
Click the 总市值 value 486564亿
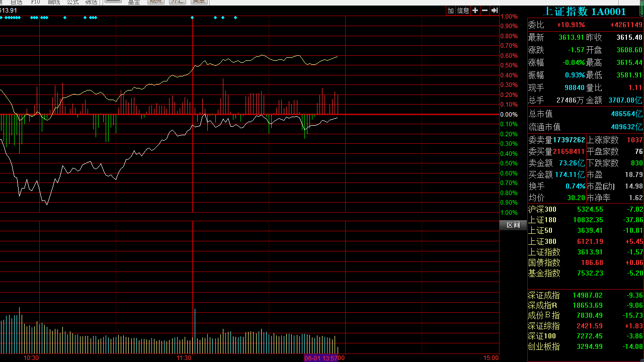[627, 114]
